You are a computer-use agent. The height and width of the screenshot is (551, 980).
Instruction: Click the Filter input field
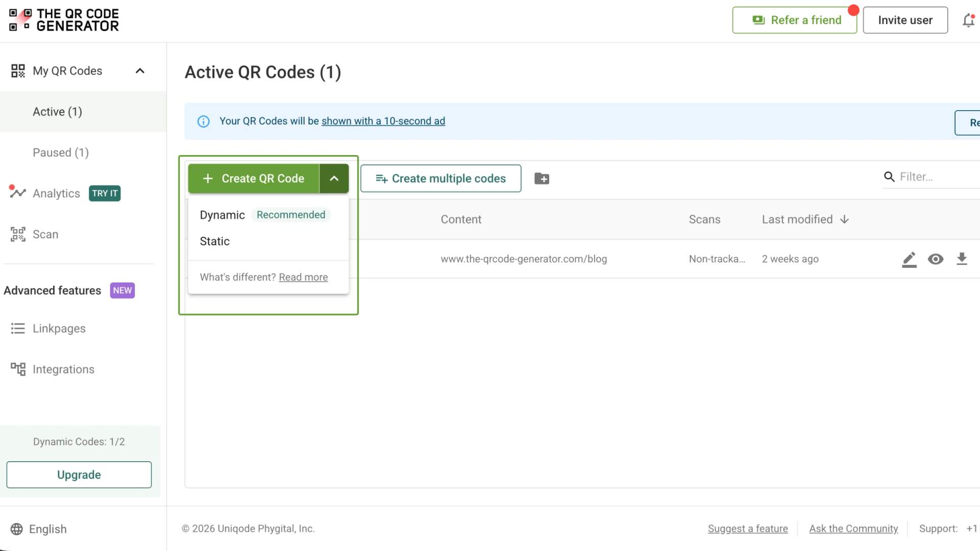pyautogui.click(x=938, y=177)
